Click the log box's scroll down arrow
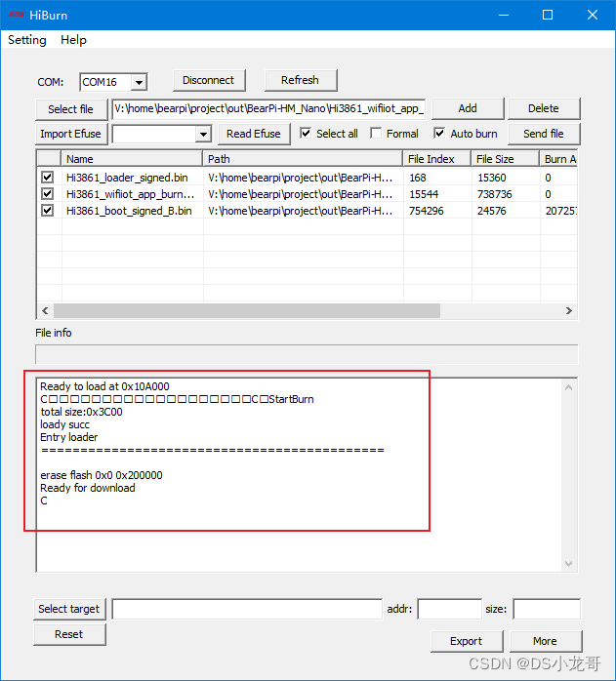The height and width of the screenshot is (681, 616). coord(568,564)
